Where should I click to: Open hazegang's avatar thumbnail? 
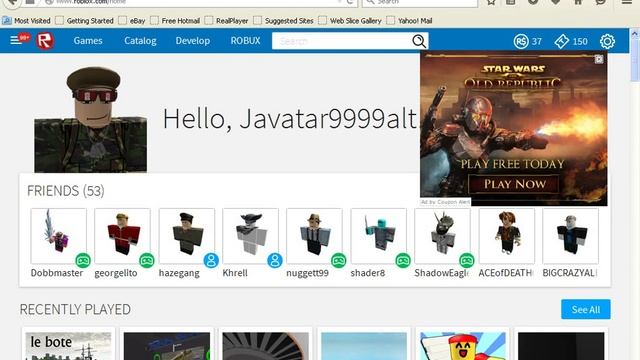coord(187,236)
